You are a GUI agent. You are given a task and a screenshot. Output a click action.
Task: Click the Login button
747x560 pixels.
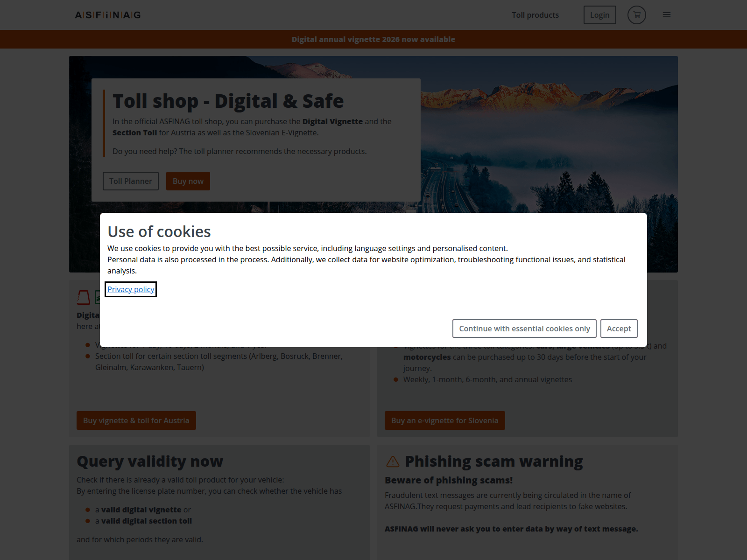click(600, 15)
